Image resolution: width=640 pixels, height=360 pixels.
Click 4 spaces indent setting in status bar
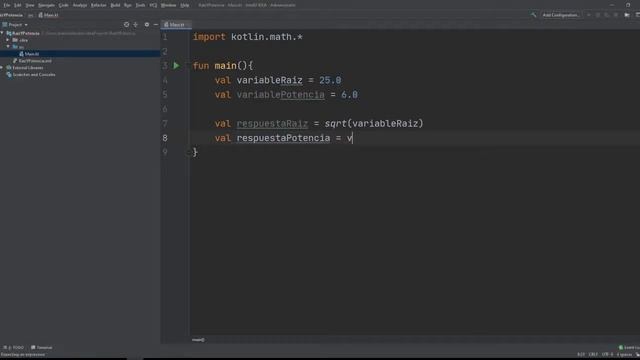[623, 354]
